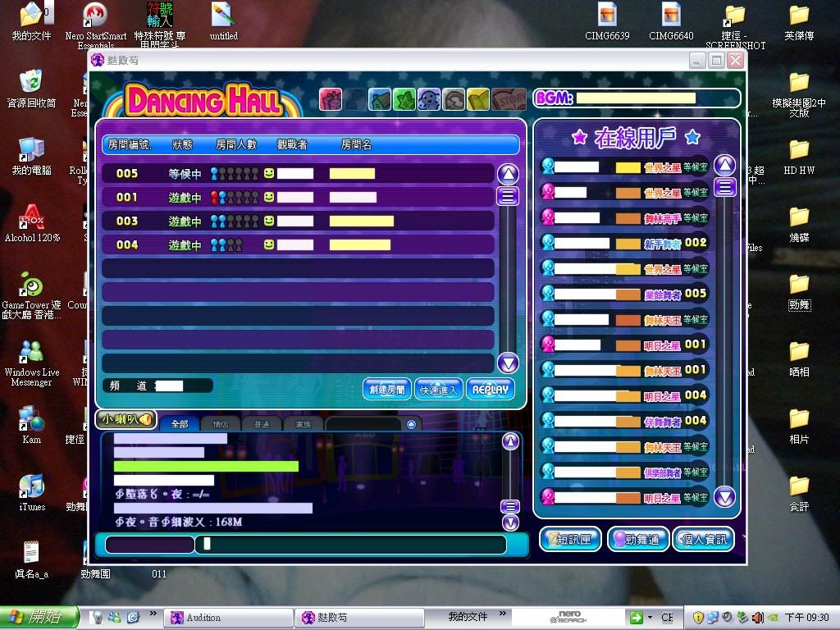This screenshot has width=840, height=630.
Task: Click the player-count icons in room 001
Action: pos(235,198)
